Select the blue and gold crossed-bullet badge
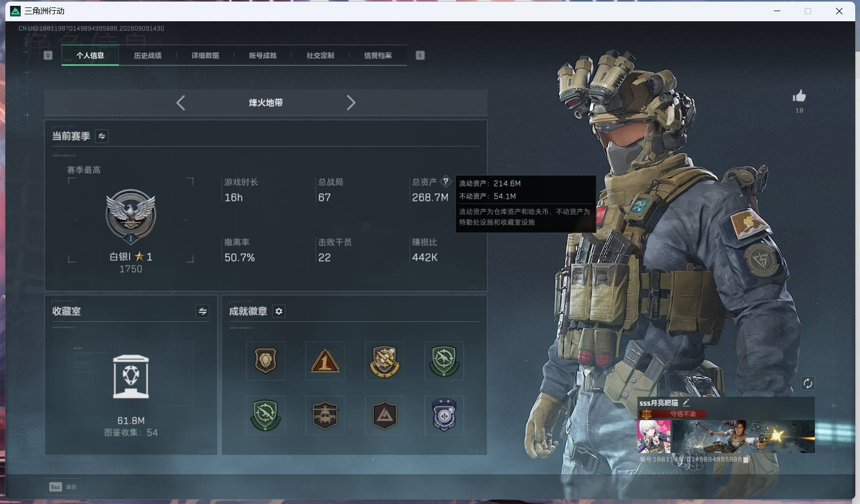Viewport: 860px width, 504px height. click(385, 361)
